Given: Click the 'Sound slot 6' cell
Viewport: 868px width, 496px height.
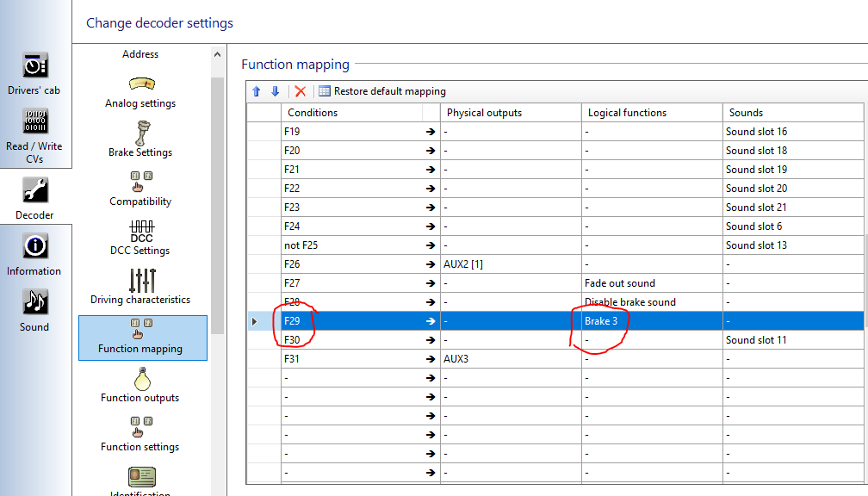Looking at the screenshot, I should [793, 226].
